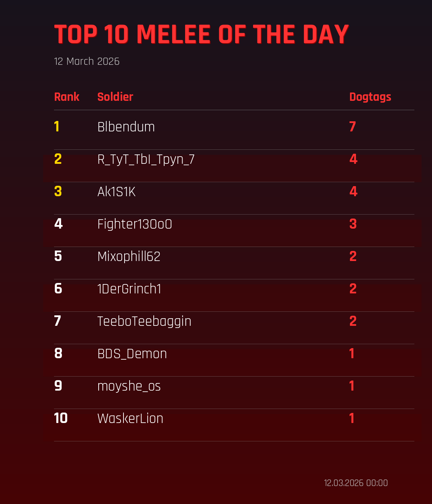Open Fighter130o0 profile name
Screen dimensions: 432x504
135,224
